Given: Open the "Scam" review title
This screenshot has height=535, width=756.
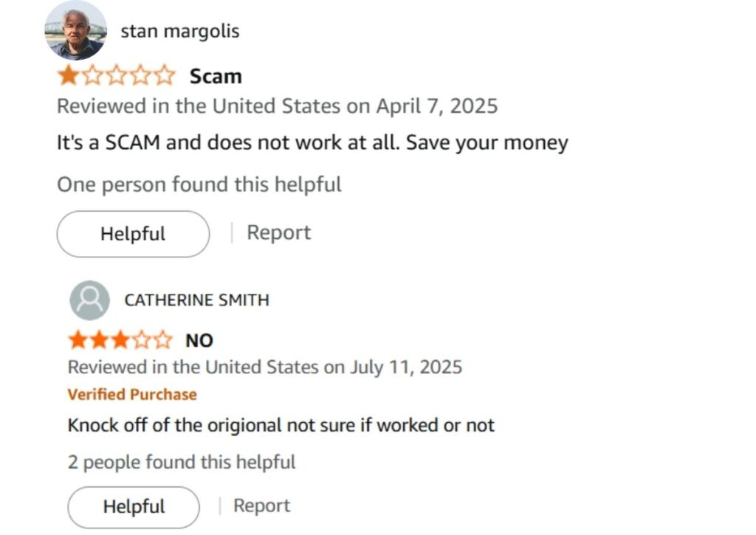Looking at the screenshot, I should point(216,76).
